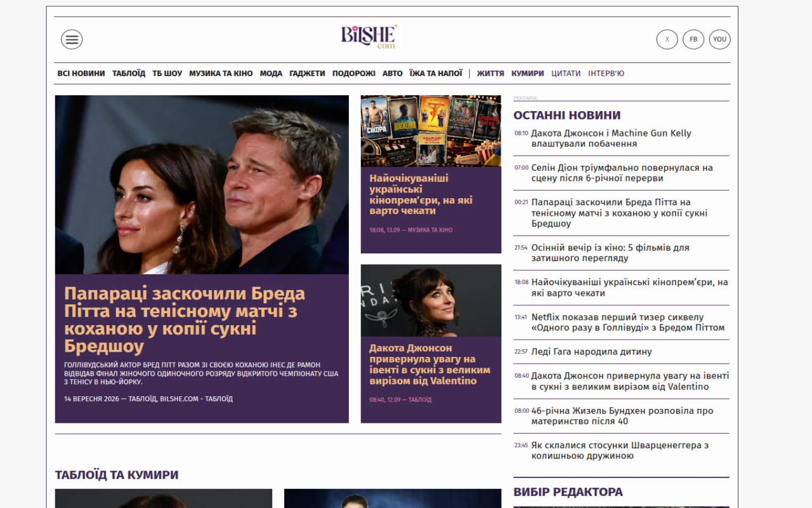Select КУМИРИ in the navigation bar
The image size is (812, 508).
pos(528,74)
